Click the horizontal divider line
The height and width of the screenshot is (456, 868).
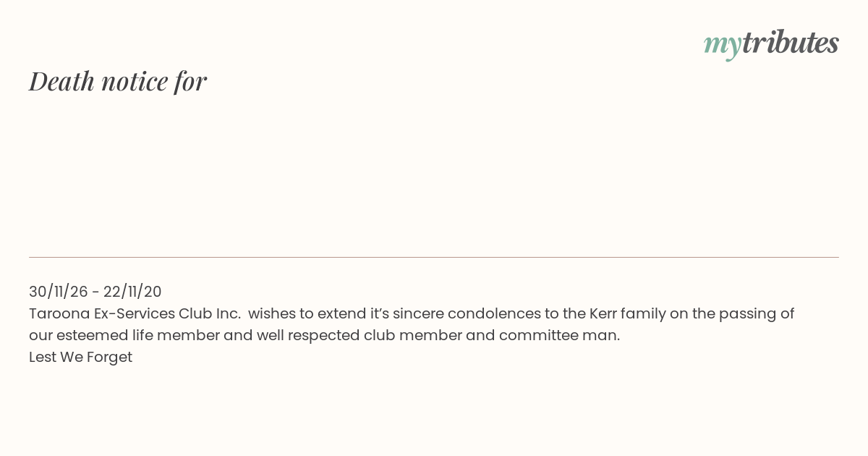pos(434,257)
